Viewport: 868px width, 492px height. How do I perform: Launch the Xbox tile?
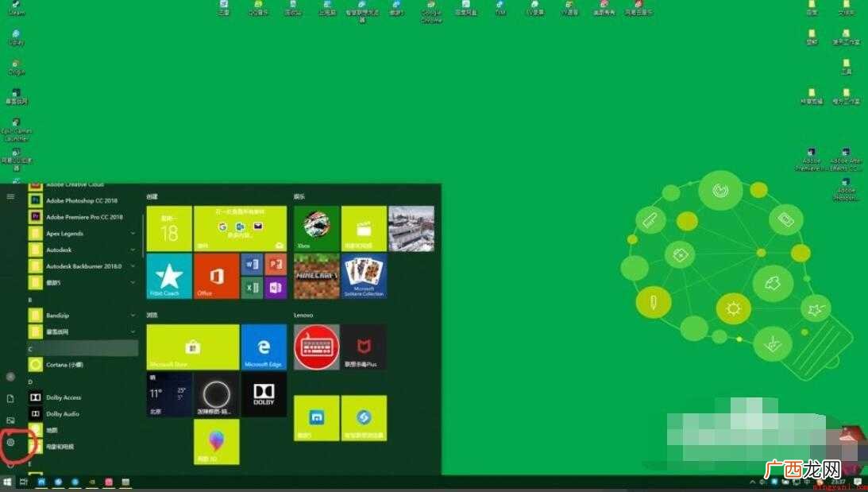tap(317, 228)
